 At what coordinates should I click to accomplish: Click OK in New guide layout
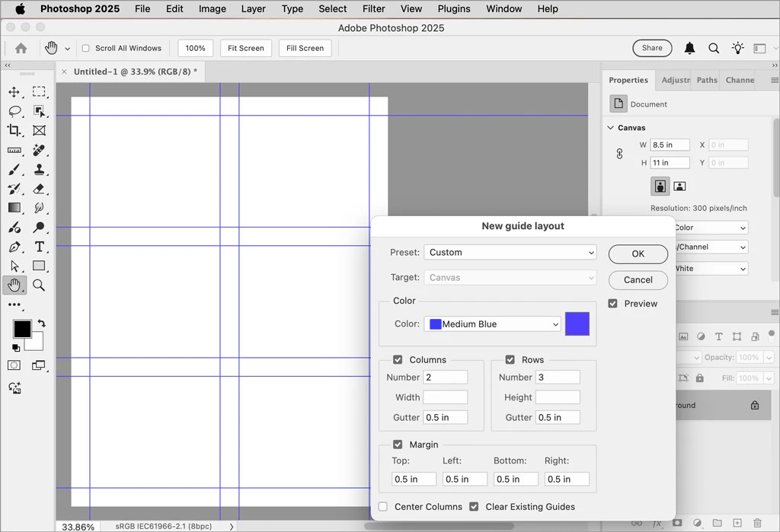click(x=638, y=254)
